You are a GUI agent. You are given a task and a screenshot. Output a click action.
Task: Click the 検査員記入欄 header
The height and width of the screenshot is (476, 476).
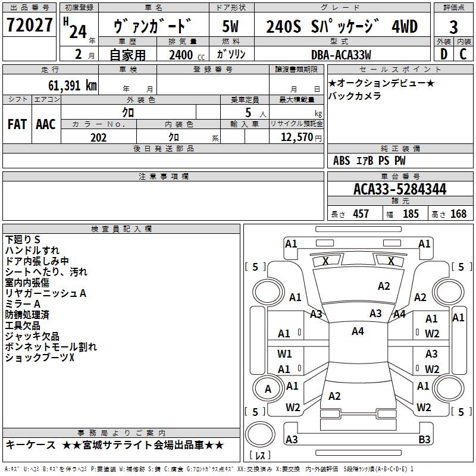point(121,229)
